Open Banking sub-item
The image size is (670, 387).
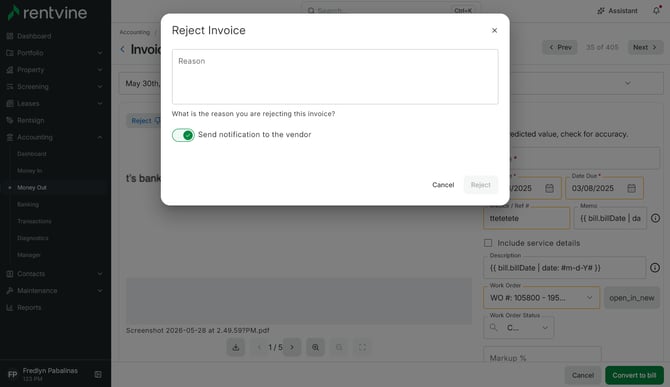[x=28, y=205]
